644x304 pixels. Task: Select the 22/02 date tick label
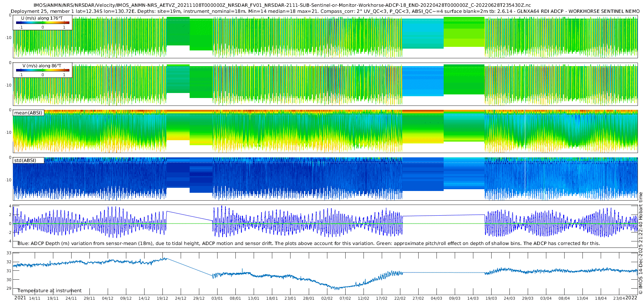click(400, 298)
